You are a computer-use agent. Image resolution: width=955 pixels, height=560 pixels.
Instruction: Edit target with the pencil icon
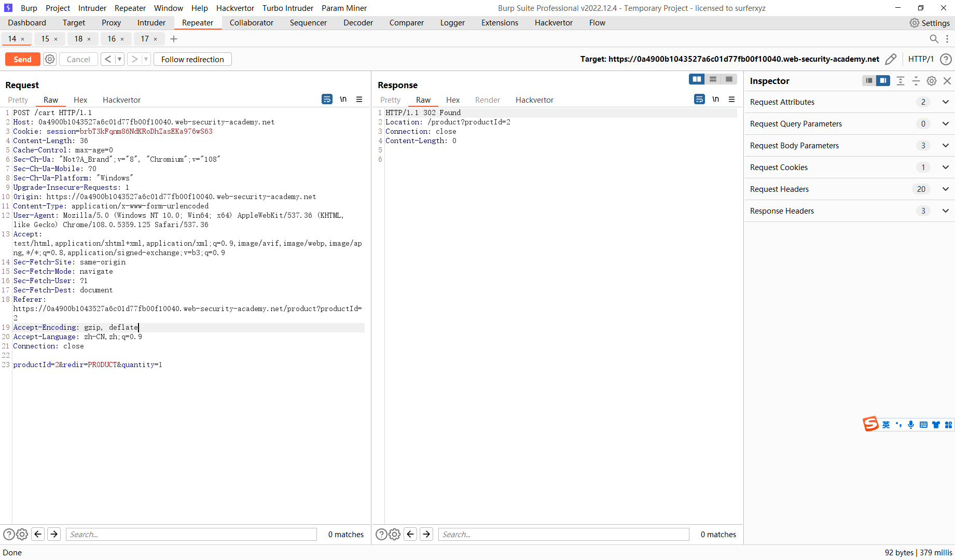tap(891, 59)
